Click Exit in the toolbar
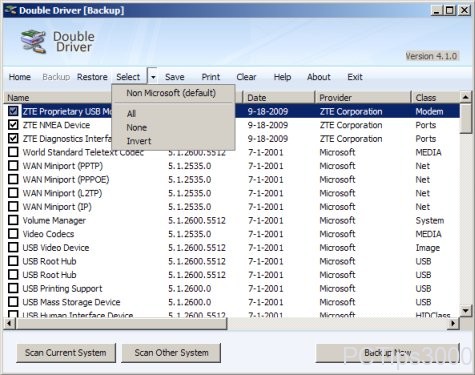This screenshot has width=475, height=375. click(355, 77)
